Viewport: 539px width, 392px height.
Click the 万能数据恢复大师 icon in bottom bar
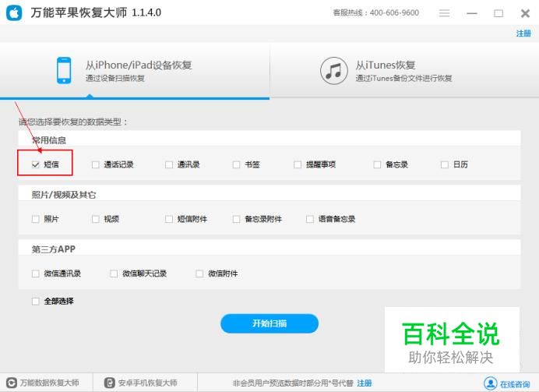point(12,383)
